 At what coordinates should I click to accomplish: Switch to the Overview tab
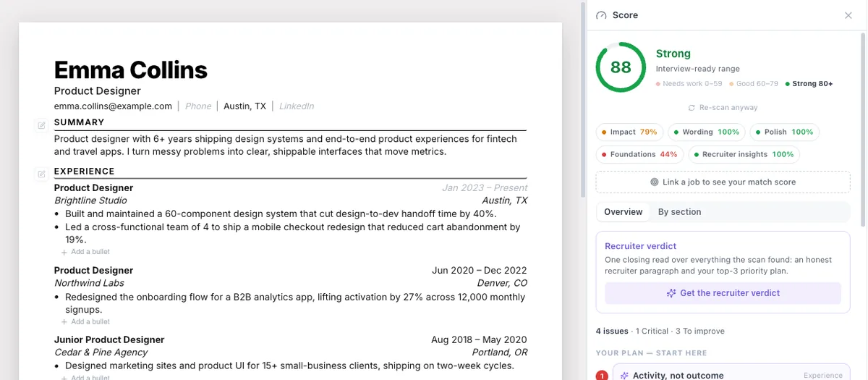[x=623, y=212]
